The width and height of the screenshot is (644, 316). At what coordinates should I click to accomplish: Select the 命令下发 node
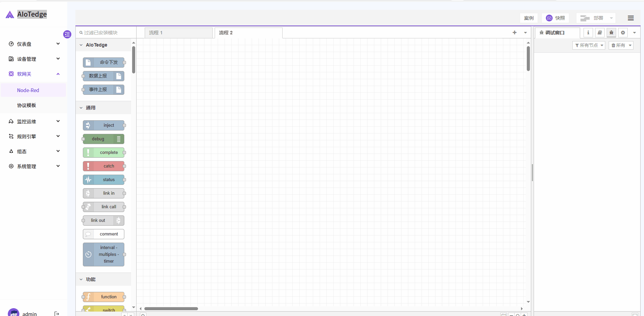pyautogui.click(x=104, y=63)
